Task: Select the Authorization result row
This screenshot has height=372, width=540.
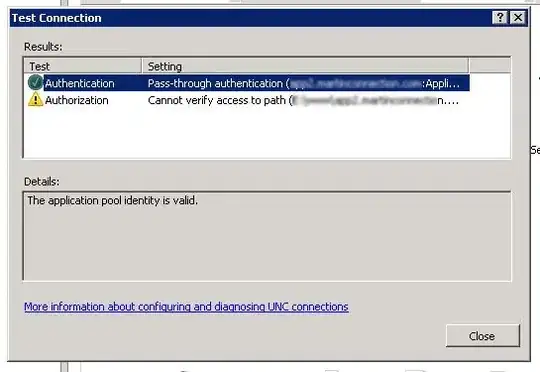Action: click(247, 100)
